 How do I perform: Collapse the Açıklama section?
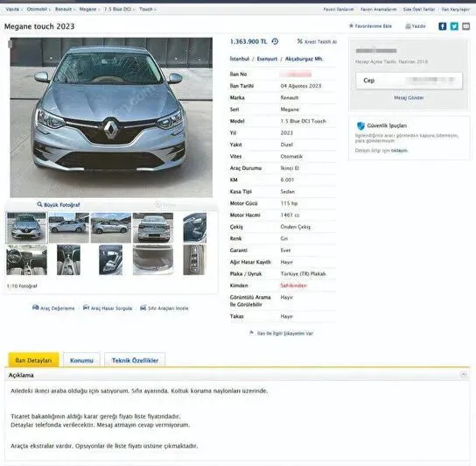click(463, 375)
